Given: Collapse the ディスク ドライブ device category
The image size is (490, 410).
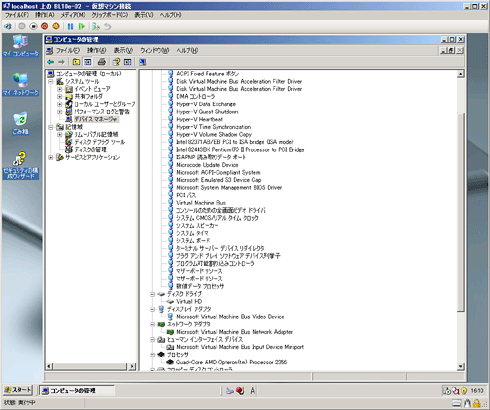Looking at the screenshot, I should [x=152, y=294].
